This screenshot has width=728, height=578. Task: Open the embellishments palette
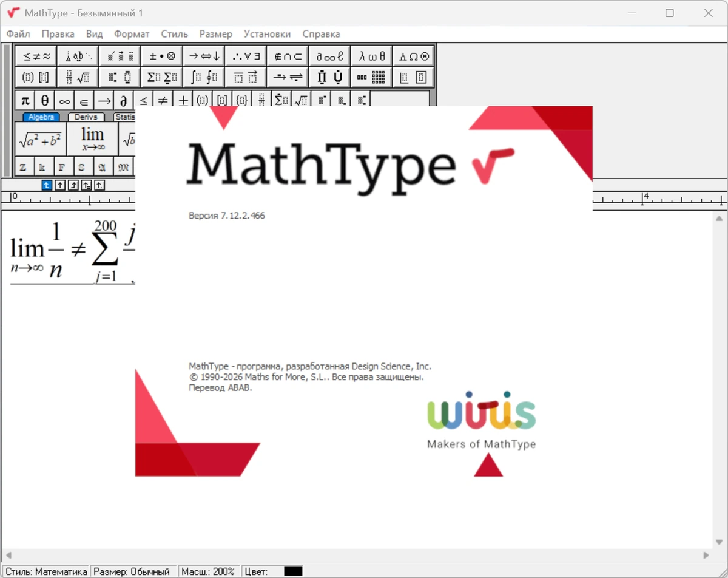tap(120, 56)
